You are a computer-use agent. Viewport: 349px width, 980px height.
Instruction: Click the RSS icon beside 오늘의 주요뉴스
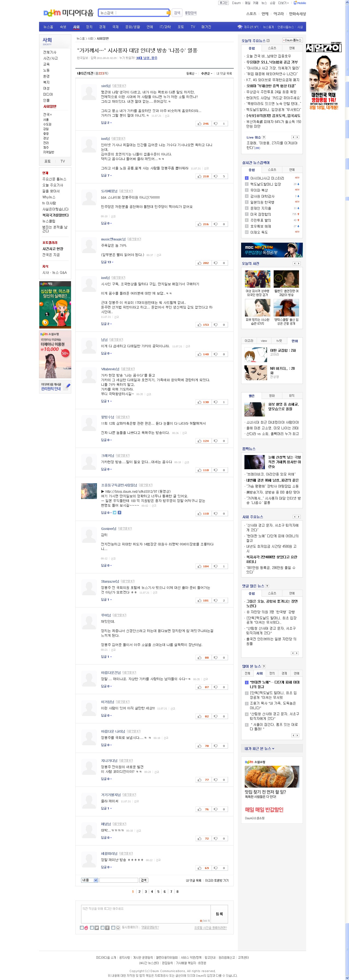pyautogui.click(x=268, y=40)
